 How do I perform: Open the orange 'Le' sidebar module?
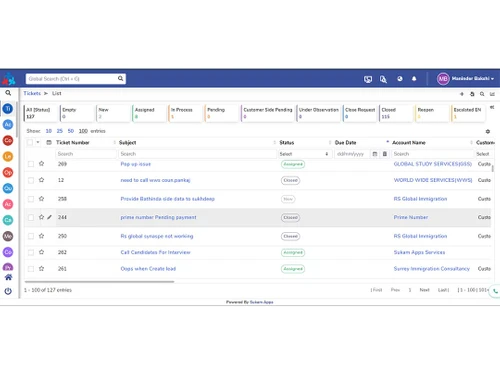point(8,156)
